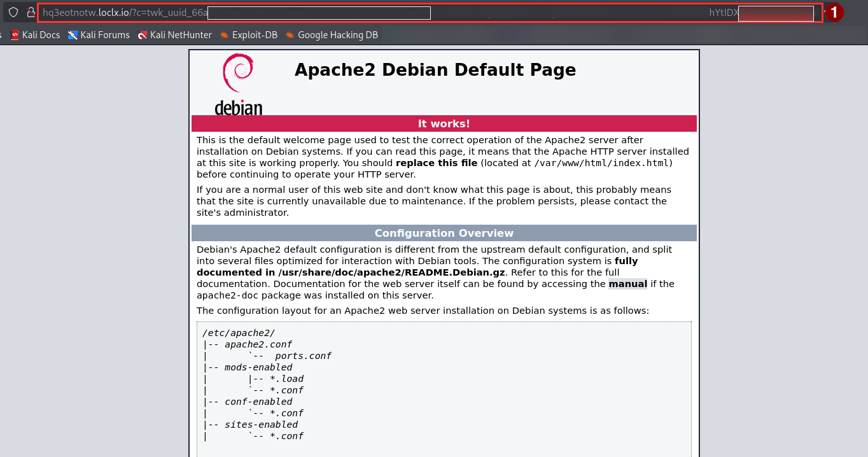Open the Exploit-DB bookmark
This screenshot has height=457, width=868.
[249, 35]
